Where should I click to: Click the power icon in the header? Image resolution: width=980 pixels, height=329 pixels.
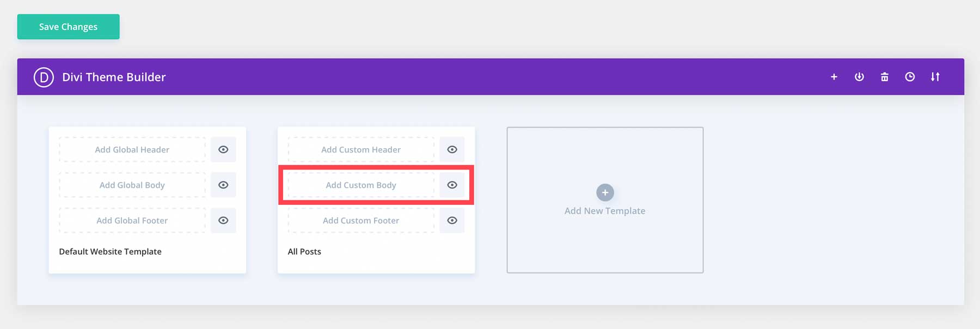(x=859, y=77)
